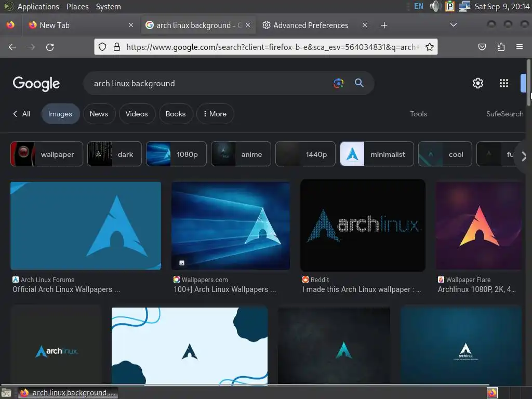Image resolution: width=532 pixels, height=399 pixels.
Task: Open Google Lens search by image
Action: click(338, 83)
